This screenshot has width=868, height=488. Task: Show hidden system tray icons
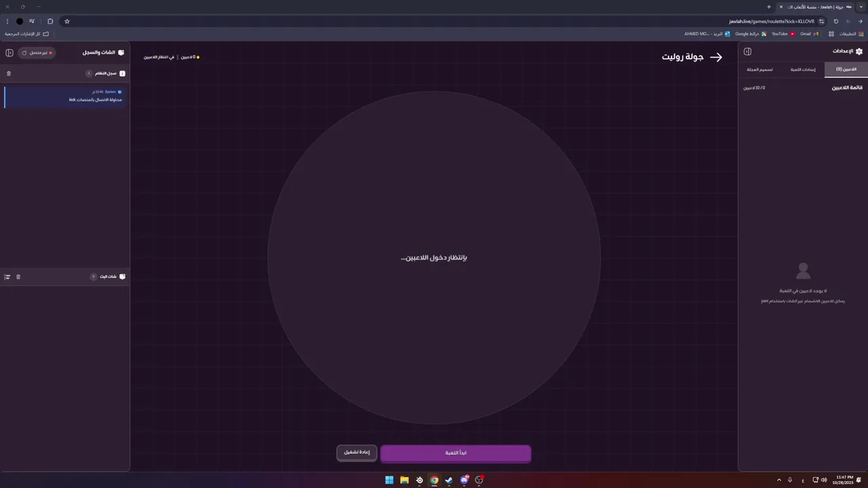point(778,480)
